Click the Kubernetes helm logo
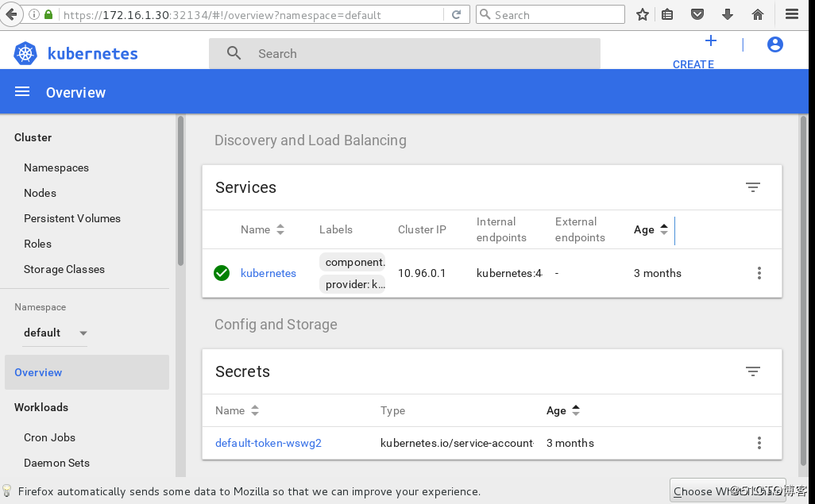Image resolution: width=815 pixels, height=504 pixels. pyautogui.click(x=25, y=53)
